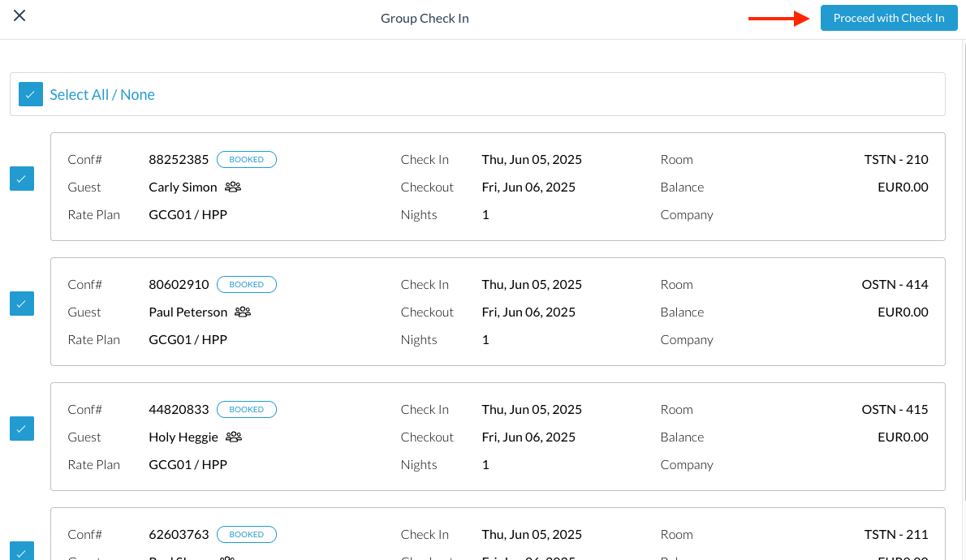Click the group icon beside Carly Simon
The height and width of the screenshot is (560, 966).
click(x=232, y=187)
